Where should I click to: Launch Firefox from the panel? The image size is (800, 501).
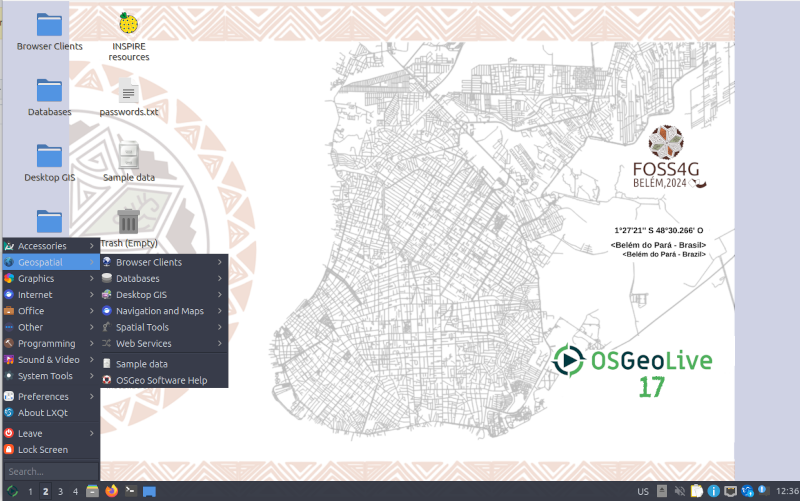(112, 491)
